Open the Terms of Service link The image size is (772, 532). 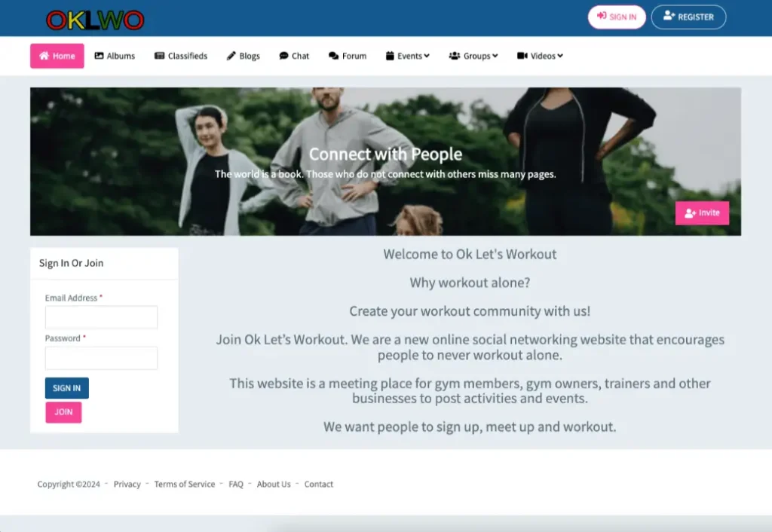point(184,484)
